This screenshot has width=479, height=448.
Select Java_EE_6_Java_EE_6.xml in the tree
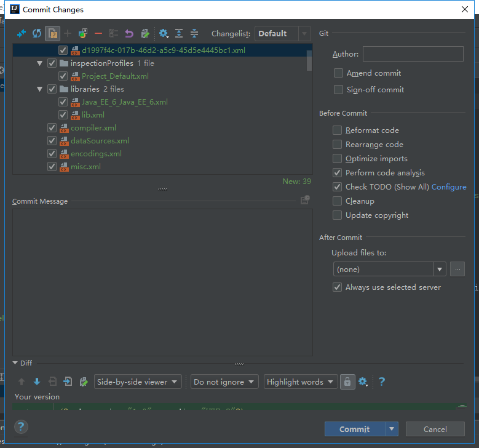coord(162,102)
